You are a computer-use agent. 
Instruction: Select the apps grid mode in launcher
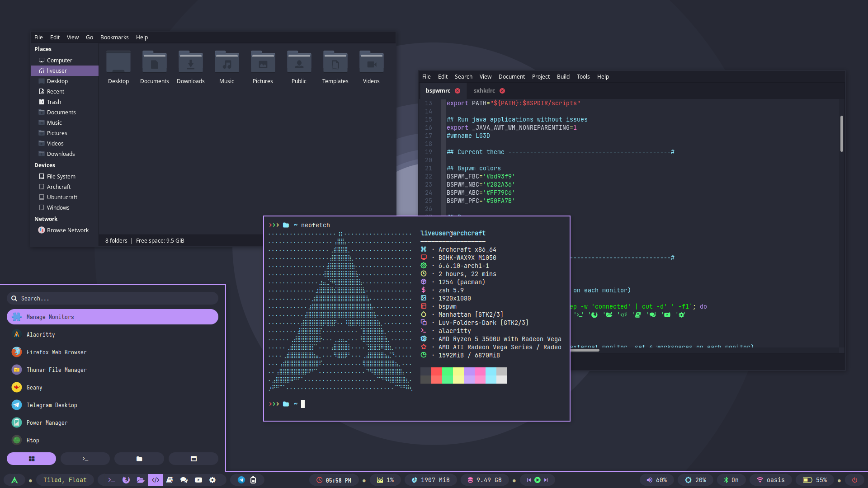click(31, 459)
